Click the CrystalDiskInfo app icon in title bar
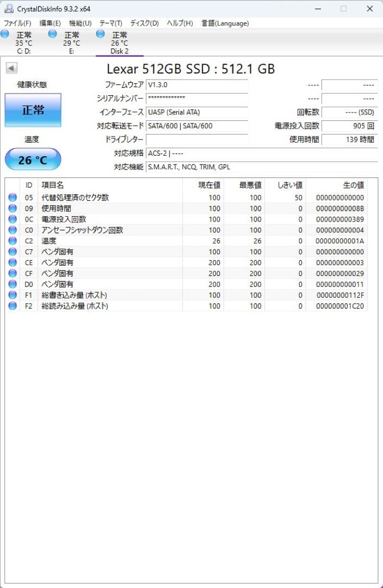This screenshot has width=383, height=588. click(9, 8)
